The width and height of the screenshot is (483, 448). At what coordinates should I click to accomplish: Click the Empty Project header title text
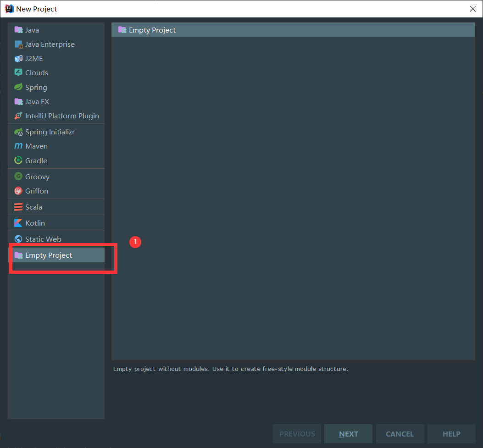pyautogui.click(x=152, y=30)
